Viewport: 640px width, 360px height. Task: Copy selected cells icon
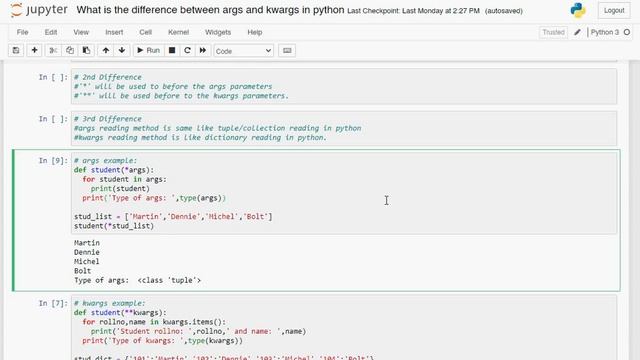click(70, 51)
